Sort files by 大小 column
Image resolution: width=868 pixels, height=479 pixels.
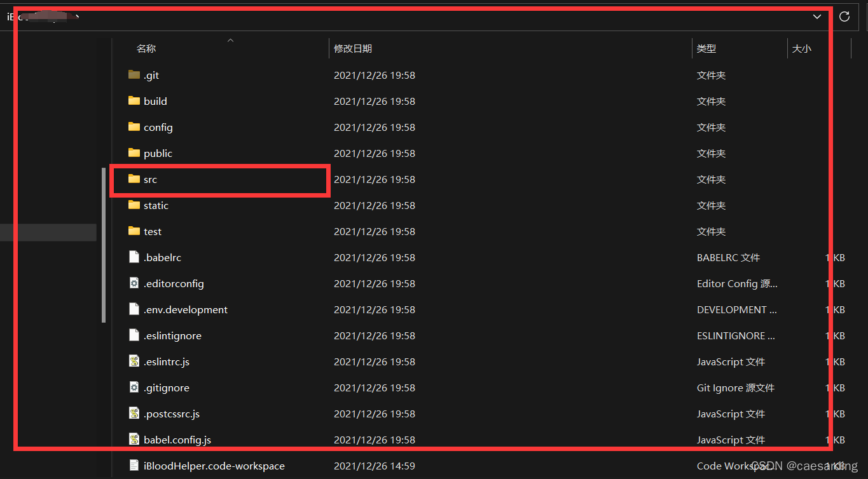[x=802, y=48]
